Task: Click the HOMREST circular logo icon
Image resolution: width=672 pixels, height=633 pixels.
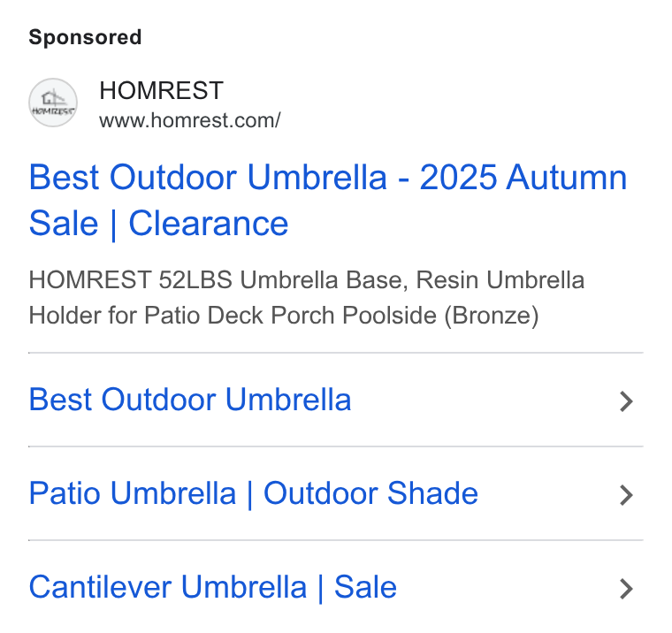Action: [53, 103]
